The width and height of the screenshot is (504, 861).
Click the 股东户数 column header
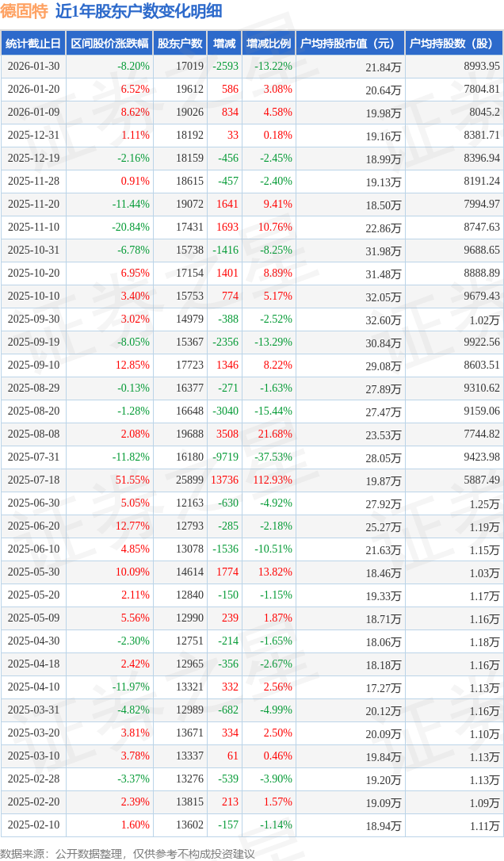pos(181,44)
